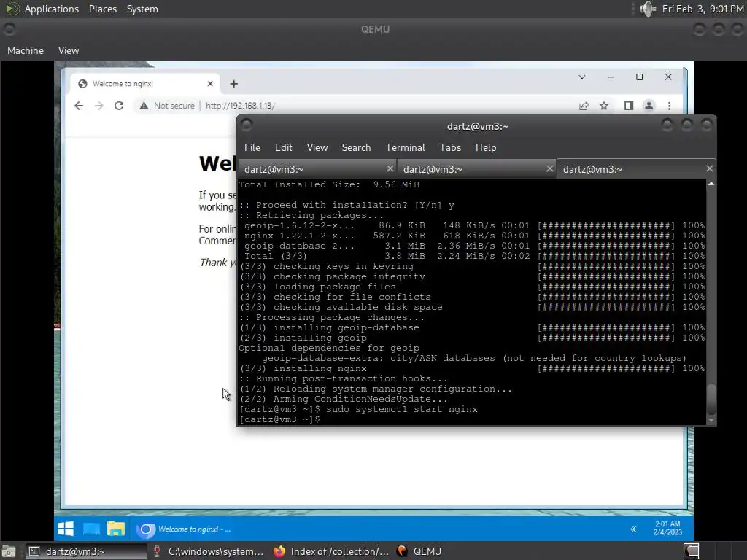The image size is (747, 560).
Task: Open Windows File Explorer in taskbar
Action: tap(116, 529)
